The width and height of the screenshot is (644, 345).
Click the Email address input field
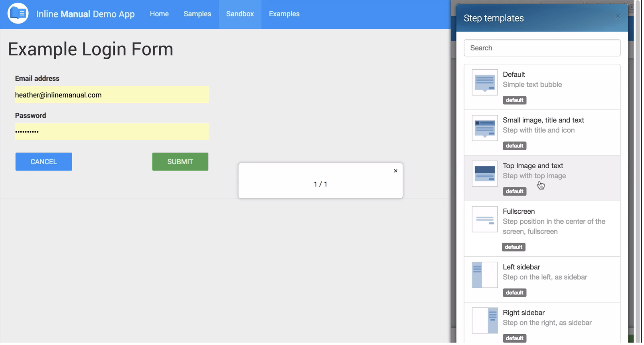pos(112,95)
